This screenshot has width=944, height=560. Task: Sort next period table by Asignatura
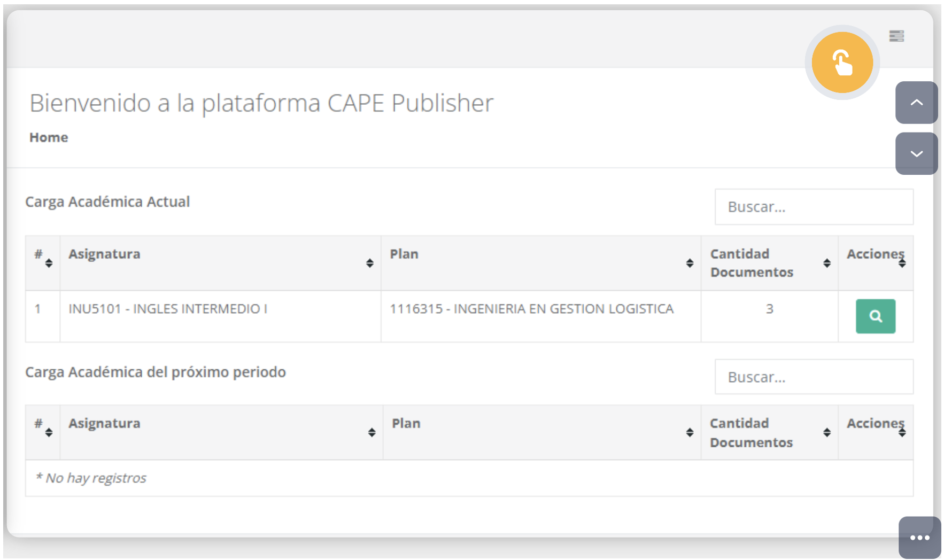coord(221,432)
